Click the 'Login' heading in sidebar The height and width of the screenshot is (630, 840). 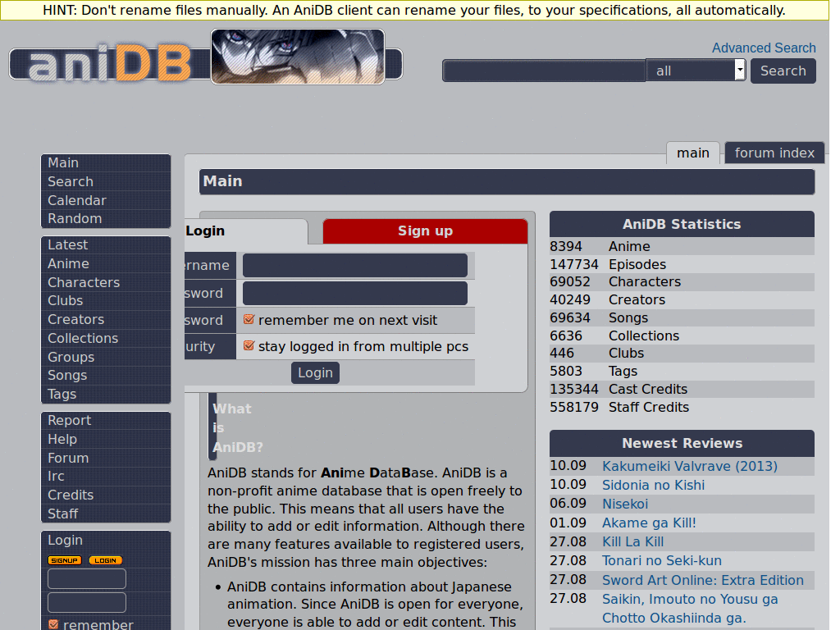(x=65, y=540)
